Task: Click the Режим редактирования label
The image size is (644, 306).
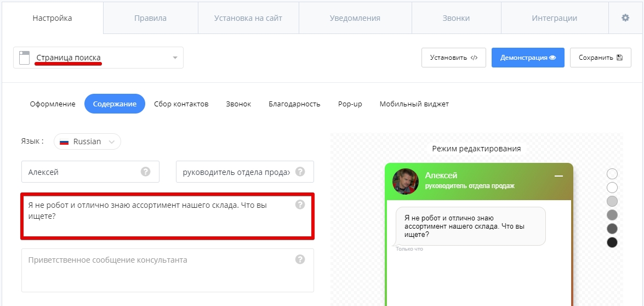Action: click(476, 149)
